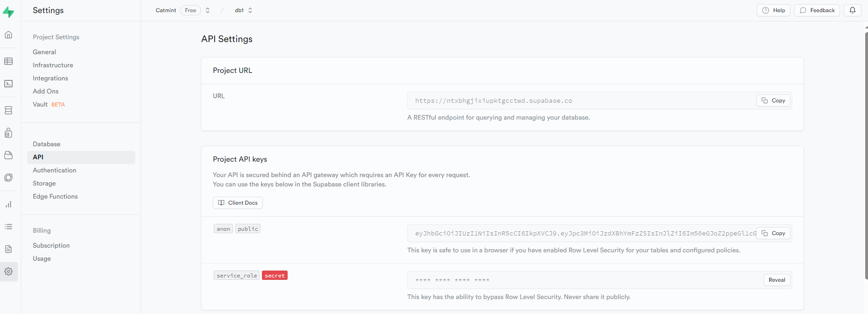Click the Project URL text field
This screenshot has width=868, height=314.
(580, 100)
